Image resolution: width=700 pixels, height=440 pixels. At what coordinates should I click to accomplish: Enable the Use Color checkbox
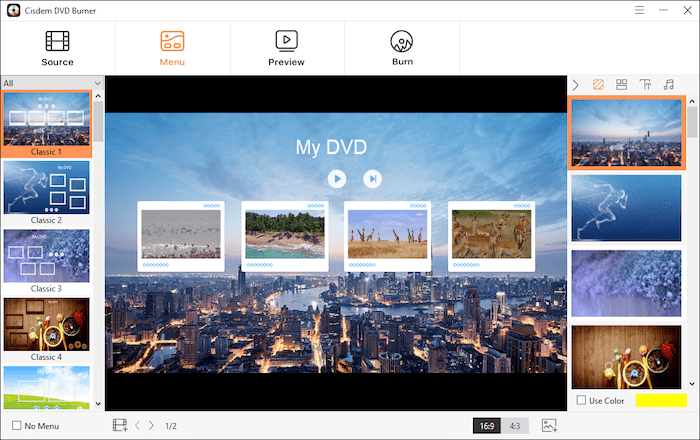581,400
